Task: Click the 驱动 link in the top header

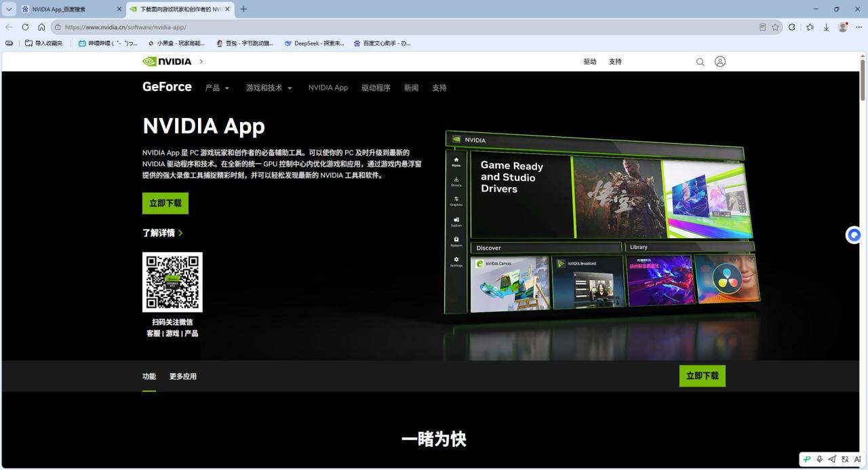Action: click(590, 62)
